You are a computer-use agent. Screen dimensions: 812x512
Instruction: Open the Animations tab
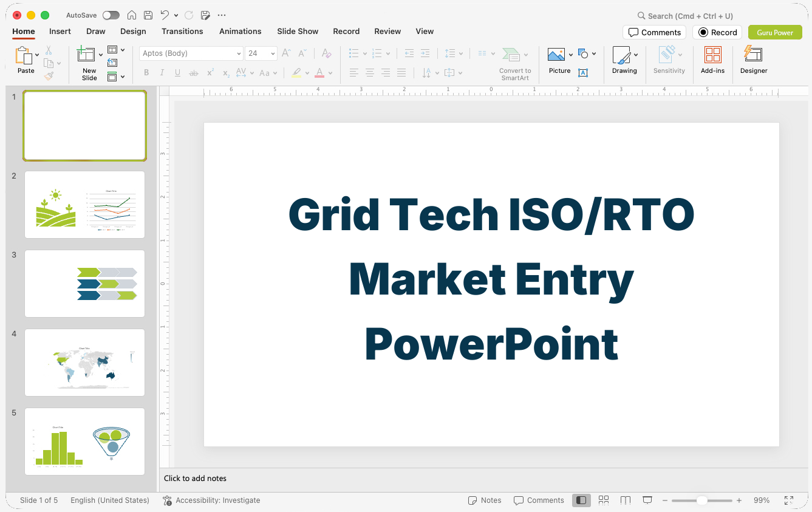(x=240, y=31)
